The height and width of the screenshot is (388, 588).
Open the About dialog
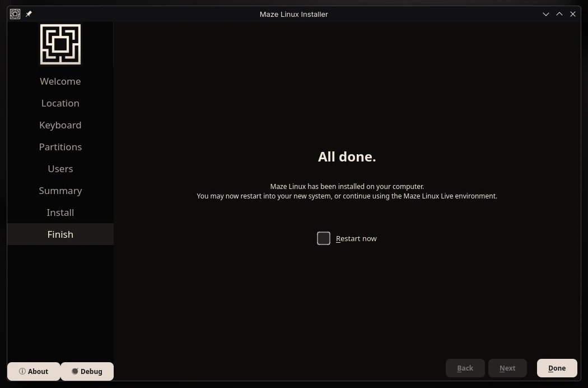[34, 371]
